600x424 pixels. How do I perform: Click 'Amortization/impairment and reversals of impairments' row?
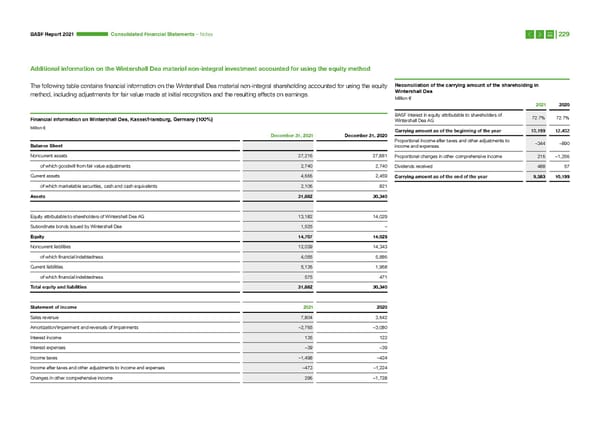coord(84,328)
